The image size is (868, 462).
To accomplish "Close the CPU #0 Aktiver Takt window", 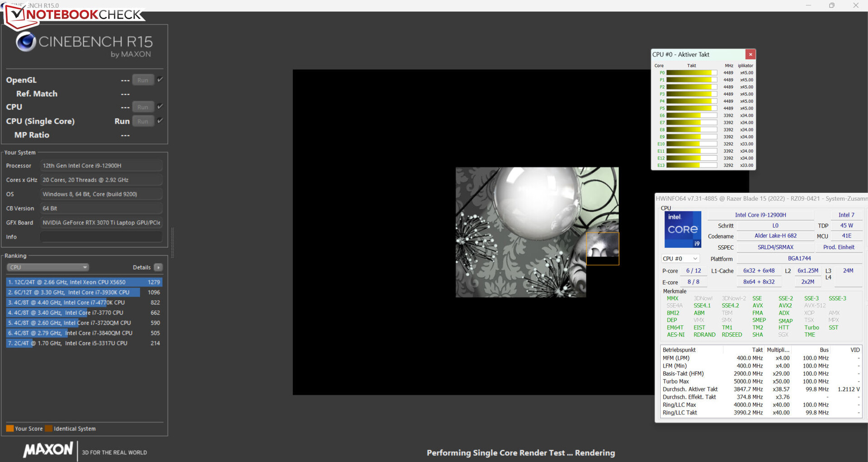I will pos(750,55).
